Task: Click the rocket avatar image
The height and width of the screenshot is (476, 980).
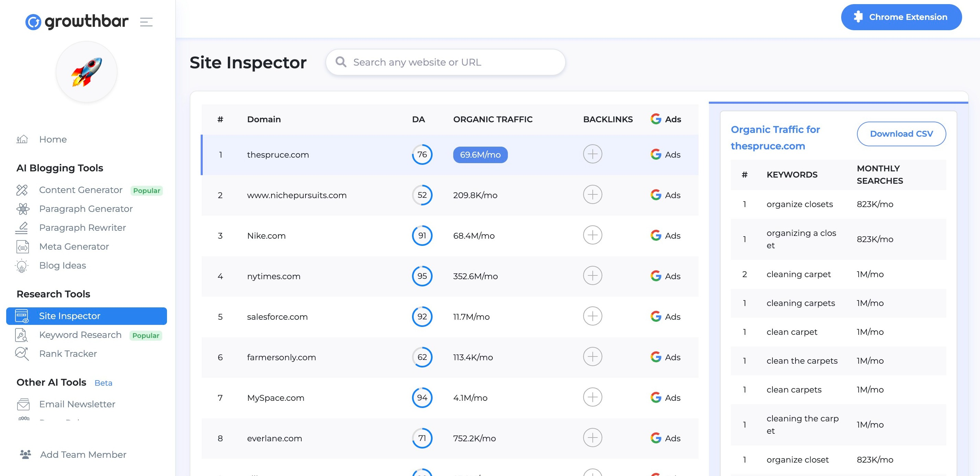Action: coord(86,72)
